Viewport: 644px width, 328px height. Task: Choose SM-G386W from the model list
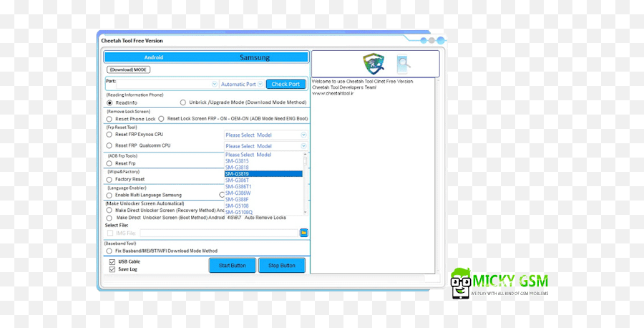tap(263, 193)
